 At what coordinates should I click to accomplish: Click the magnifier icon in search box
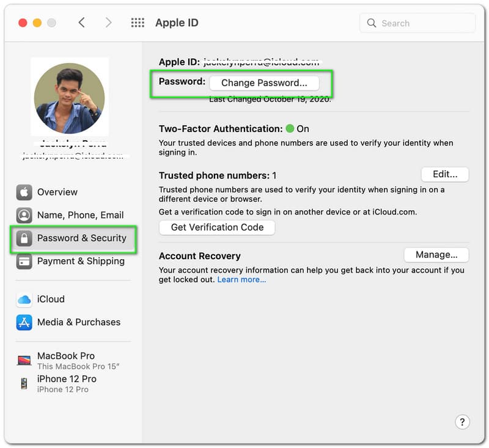[372, 23]
